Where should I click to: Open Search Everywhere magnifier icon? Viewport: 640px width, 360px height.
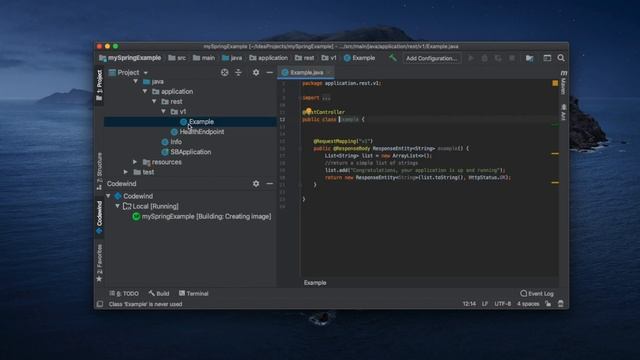(561, 58)
